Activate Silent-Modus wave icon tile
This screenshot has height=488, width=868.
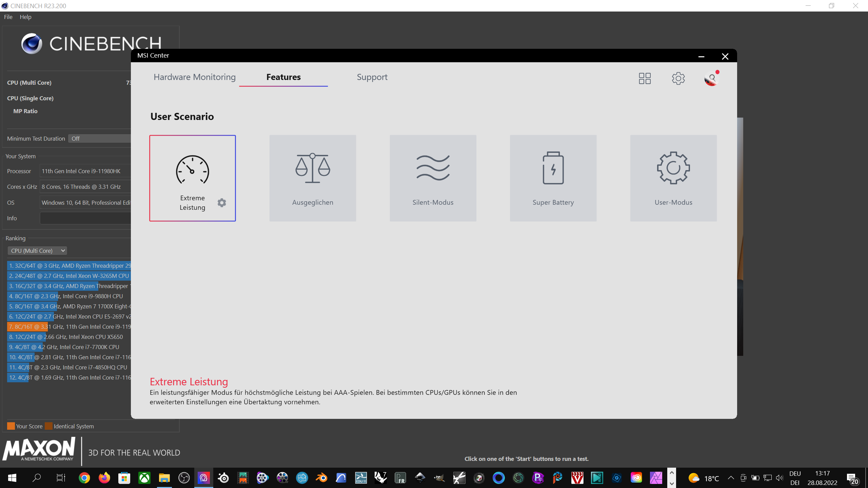pos(433,178)
